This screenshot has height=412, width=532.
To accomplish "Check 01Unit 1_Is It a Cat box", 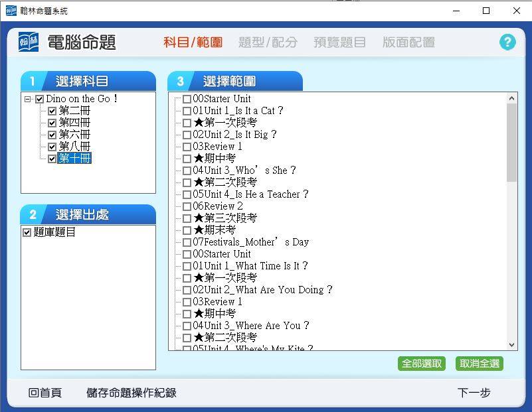I will [x=187, y=111].
